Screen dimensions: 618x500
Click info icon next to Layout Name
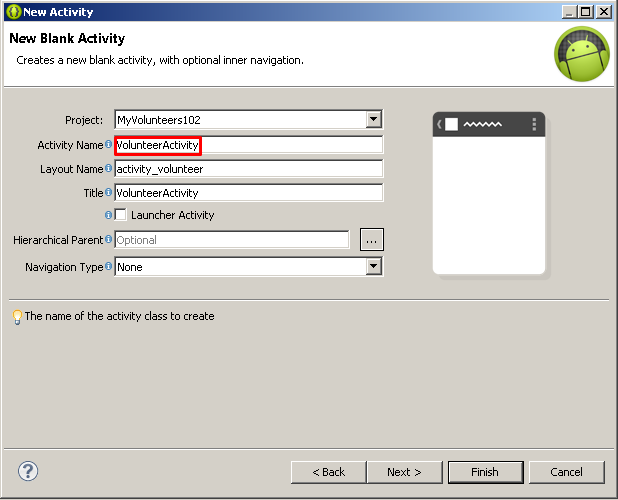point(108,168)
